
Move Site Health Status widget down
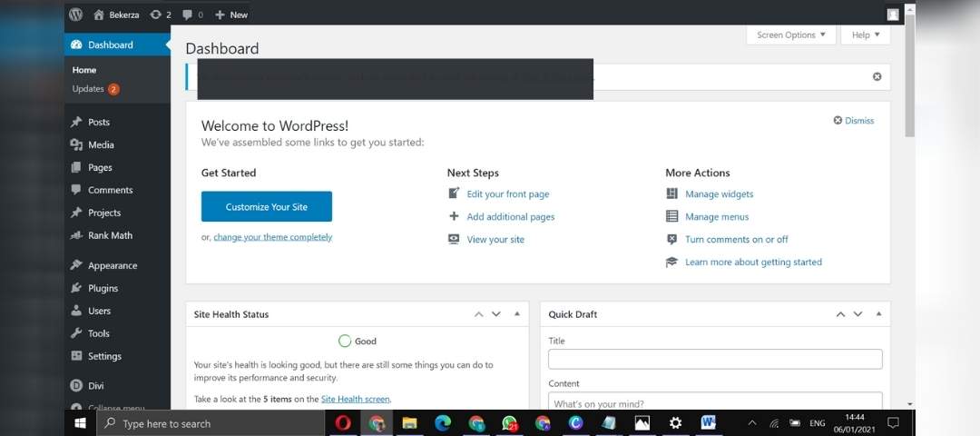coord(496,314)
